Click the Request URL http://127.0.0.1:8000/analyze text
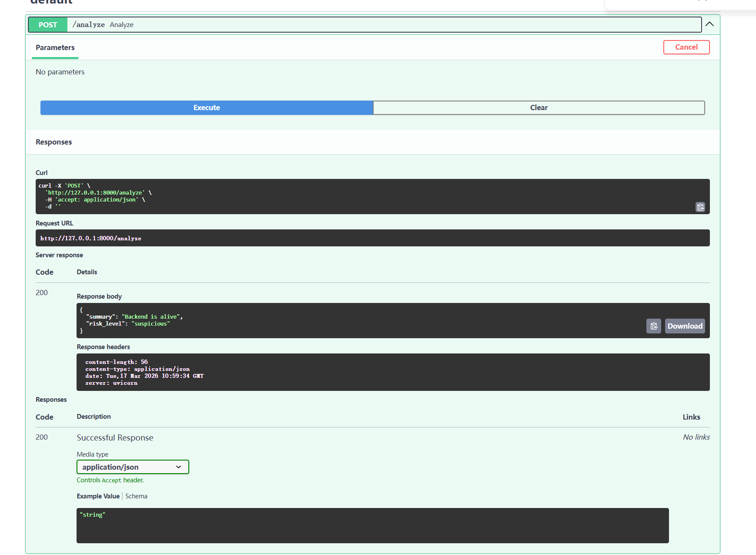This screenshot has height=555, width=756. tap(90, 238)
